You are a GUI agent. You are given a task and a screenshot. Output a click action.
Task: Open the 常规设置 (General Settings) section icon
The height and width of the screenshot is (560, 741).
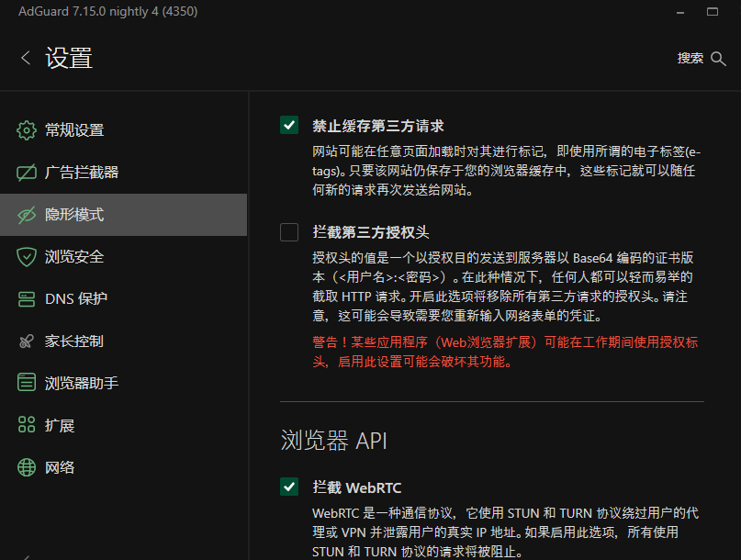27,129
